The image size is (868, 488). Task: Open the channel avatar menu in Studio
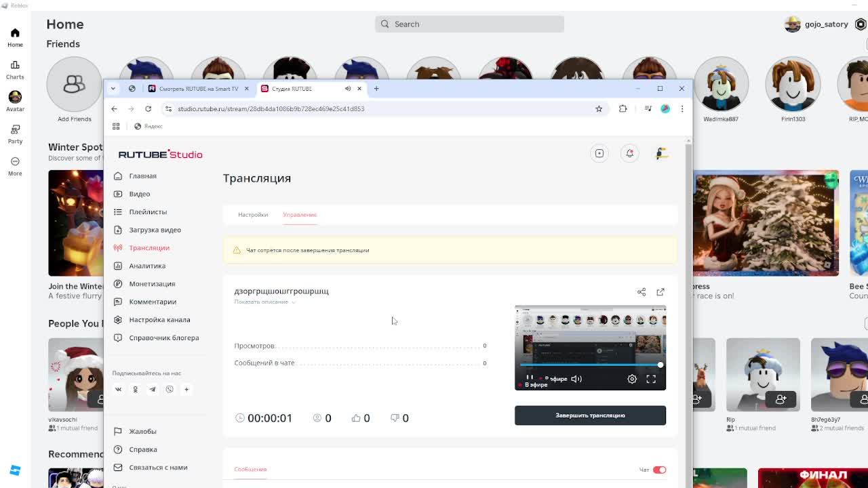(x=662, y=154)
